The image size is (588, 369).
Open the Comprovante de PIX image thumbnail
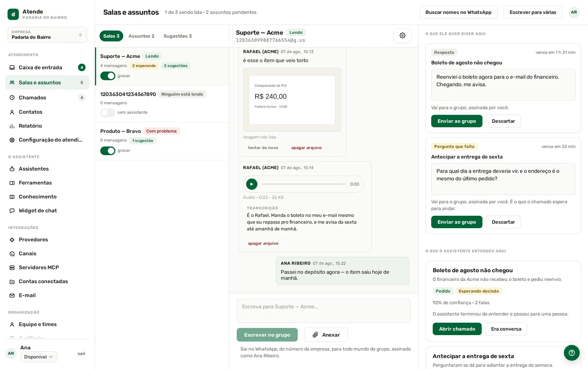pos(292,100)
